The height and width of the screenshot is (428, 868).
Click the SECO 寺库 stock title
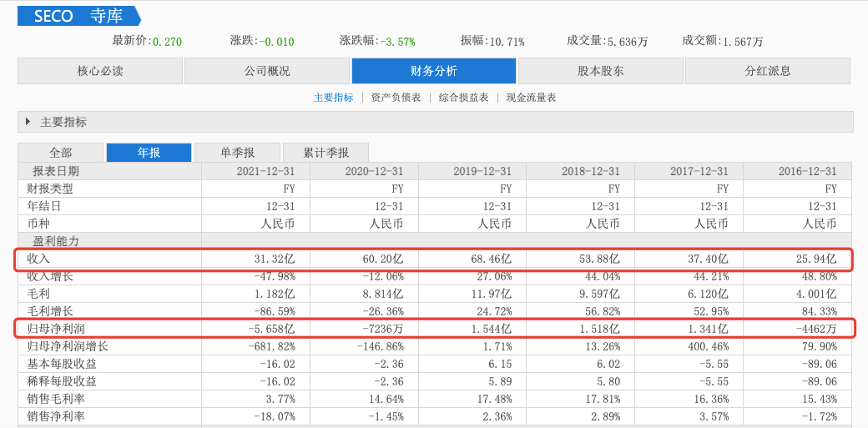pos(79,16)
